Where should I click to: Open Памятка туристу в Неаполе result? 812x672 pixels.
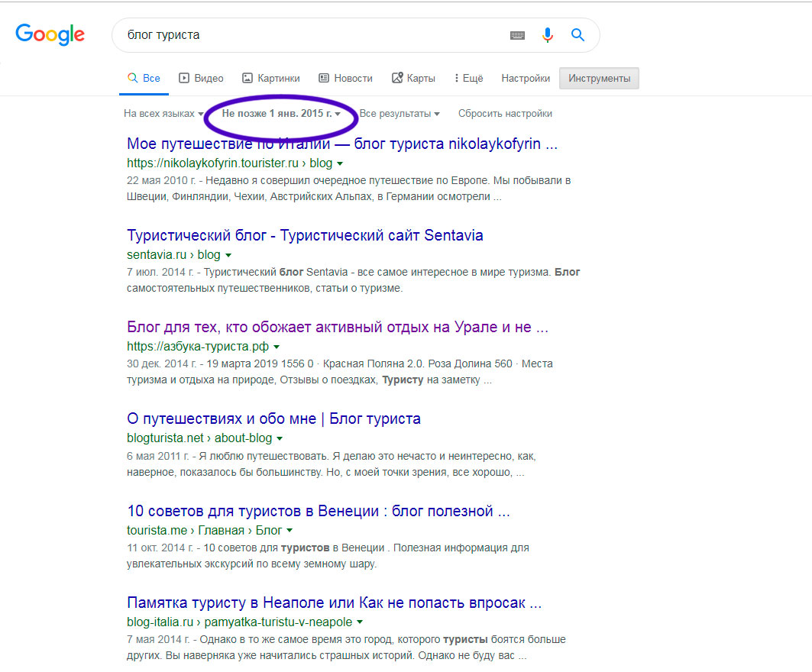click(x=335, y=602)
